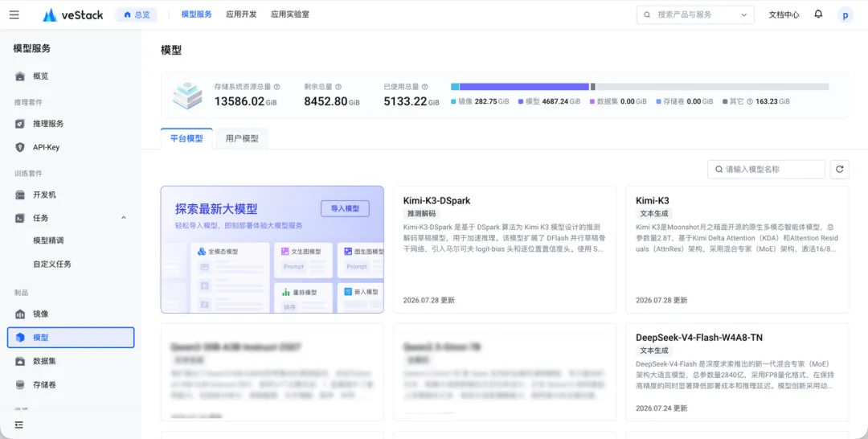Click help icon beside 其它 legend
The image size is (868, 439).
(x=750, y=102)
